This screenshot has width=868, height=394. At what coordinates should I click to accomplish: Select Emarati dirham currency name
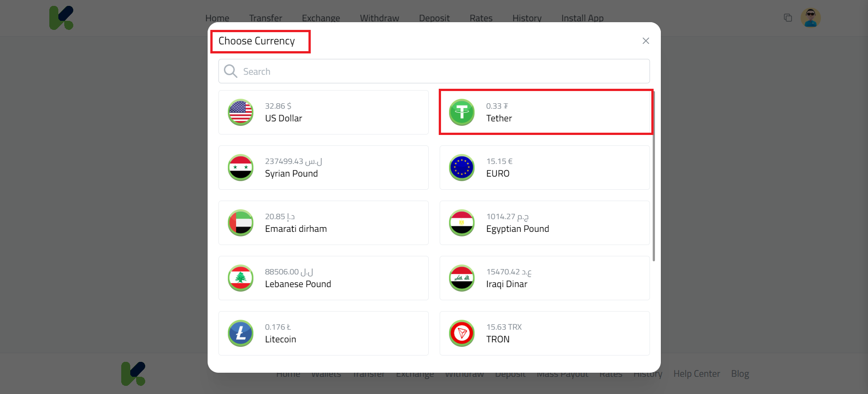(x=296, y=229)
